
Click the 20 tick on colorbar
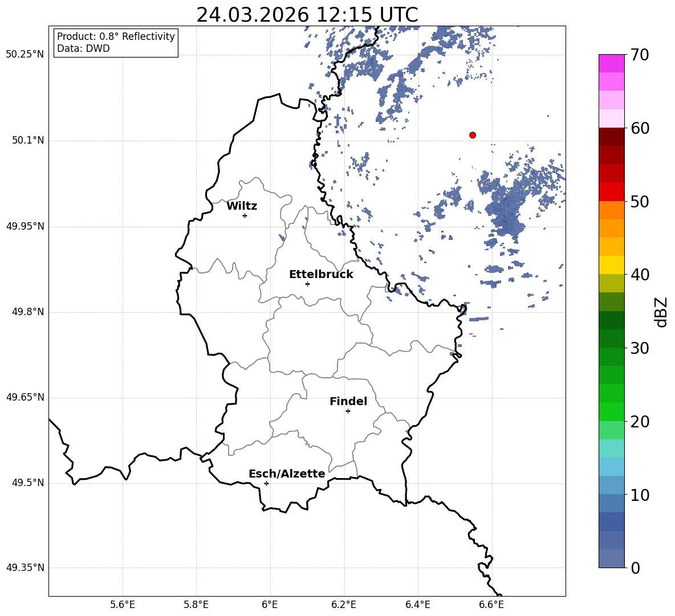click(x=639, y=422)
